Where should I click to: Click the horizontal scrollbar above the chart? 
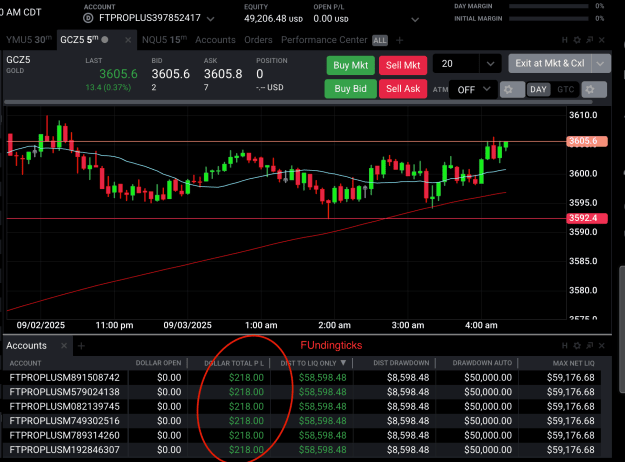[x=298, y=102]
